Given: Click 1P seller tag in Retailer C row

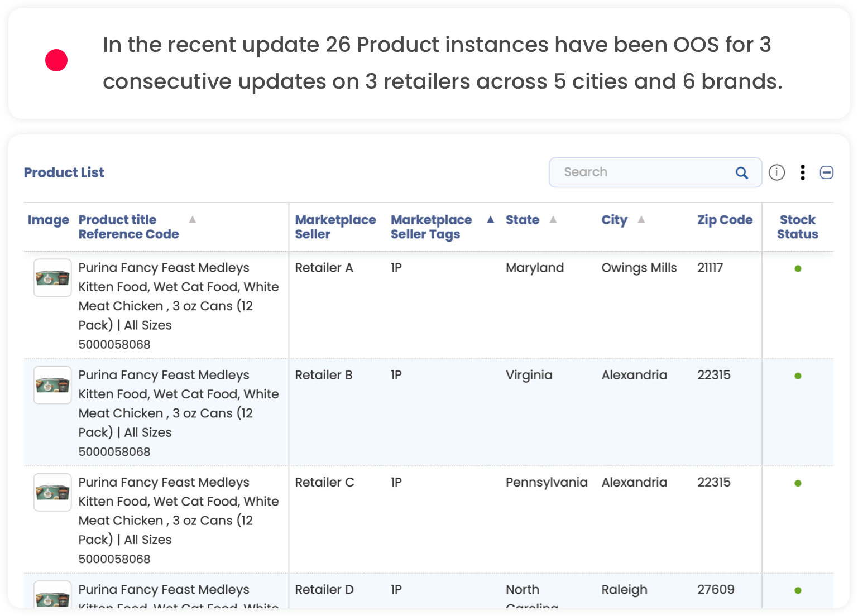Looking at the screenshot, I should [396, 482].
